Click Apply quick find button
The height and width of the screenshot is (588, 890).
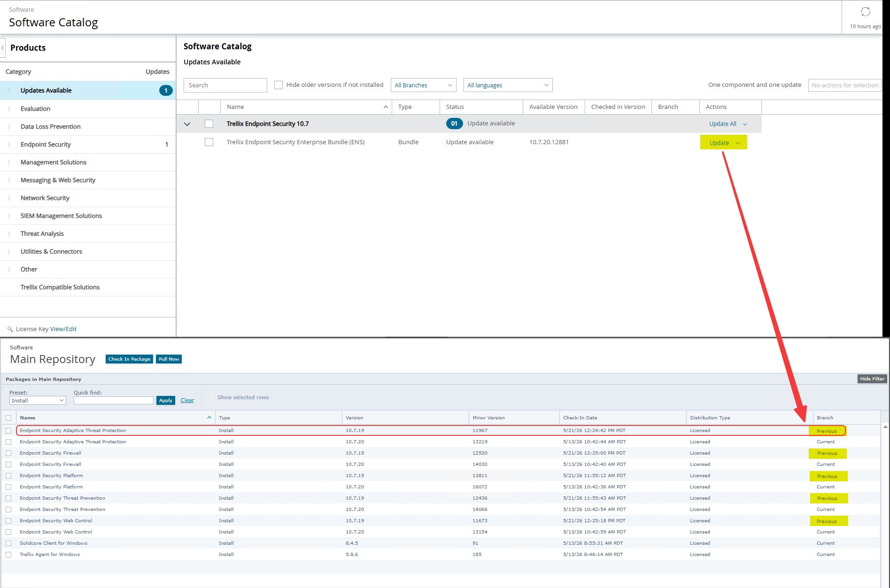[166, 401]
